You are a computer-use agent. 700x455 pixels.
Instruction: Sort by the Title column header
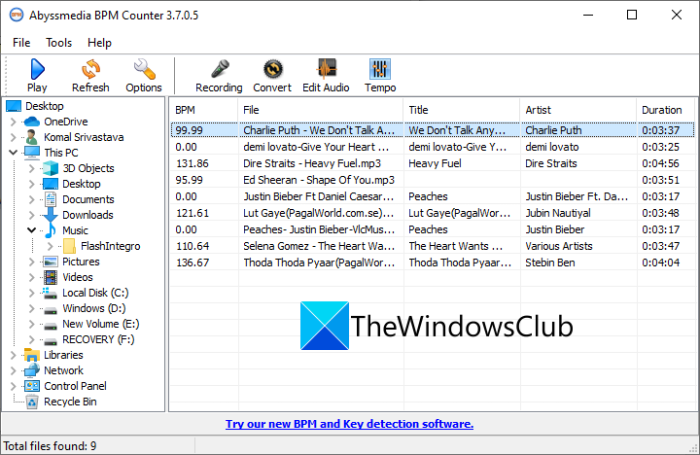click(x=462, y=110)
